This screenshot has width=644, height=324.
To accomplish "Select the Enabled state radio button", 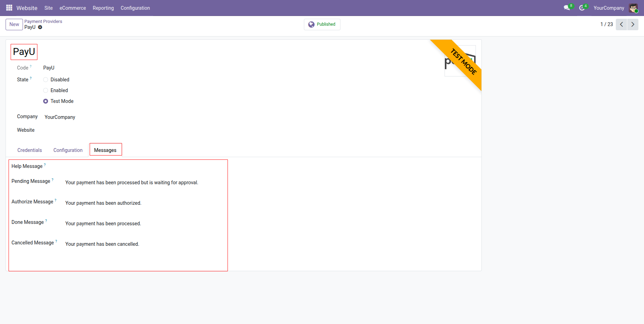I will pos(46,90).
